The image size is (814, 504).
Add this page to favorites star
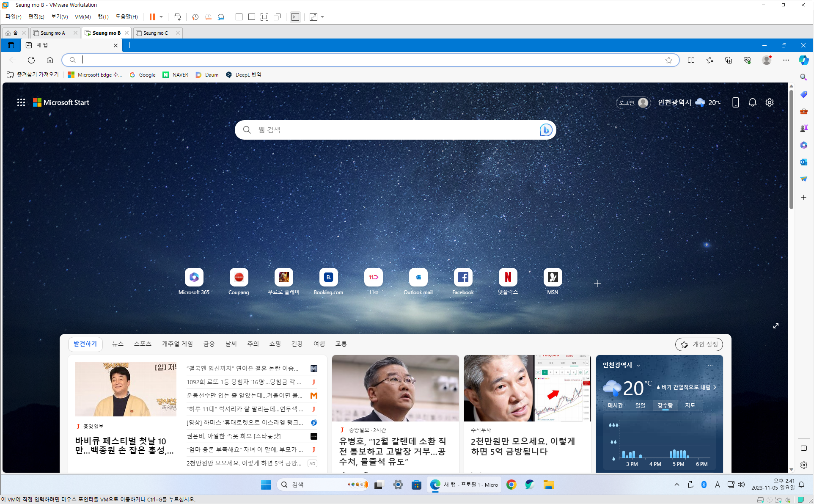[668, 60]
